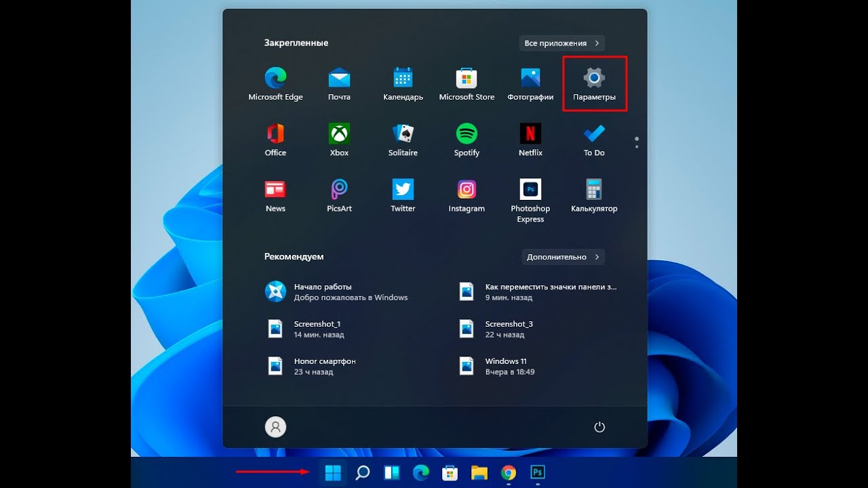Image resolution: width=868 pixels, height=488 pixels.
Task: Open the Screenshot_1 recommended file
Action: tap(317, 329)
